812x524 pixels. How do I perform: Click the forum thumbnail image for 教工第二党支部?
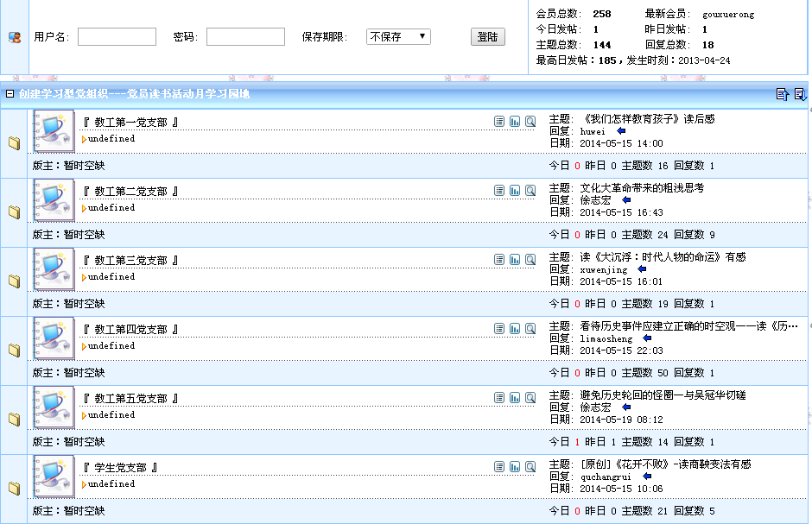54,200
